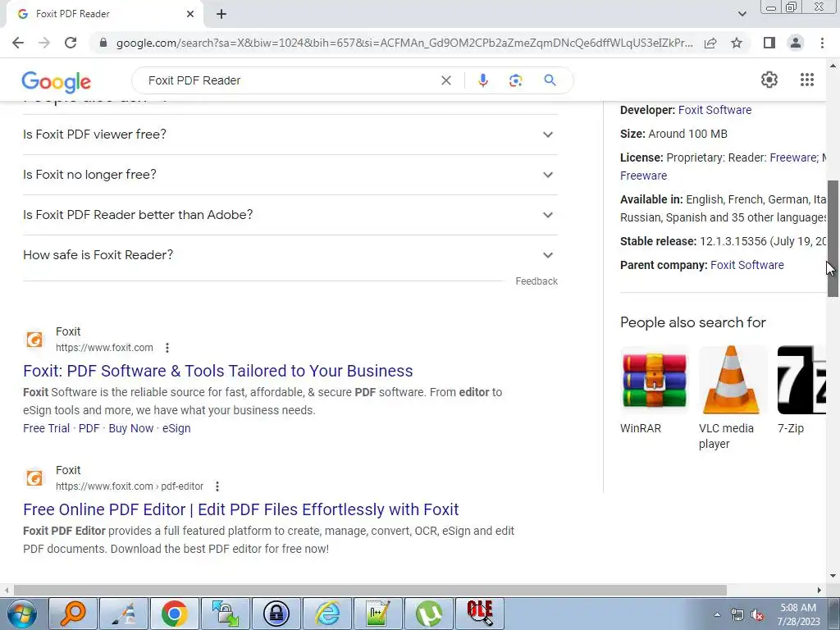The height and width of the screenshot is (630, 840).
Task: Open the Google apps grid
Action: (807, 80)
